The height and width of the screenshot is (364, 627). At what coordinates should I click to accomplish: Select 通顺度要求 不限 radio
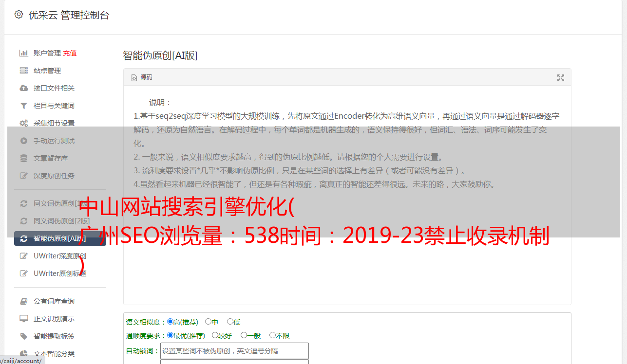click(272, 335)
